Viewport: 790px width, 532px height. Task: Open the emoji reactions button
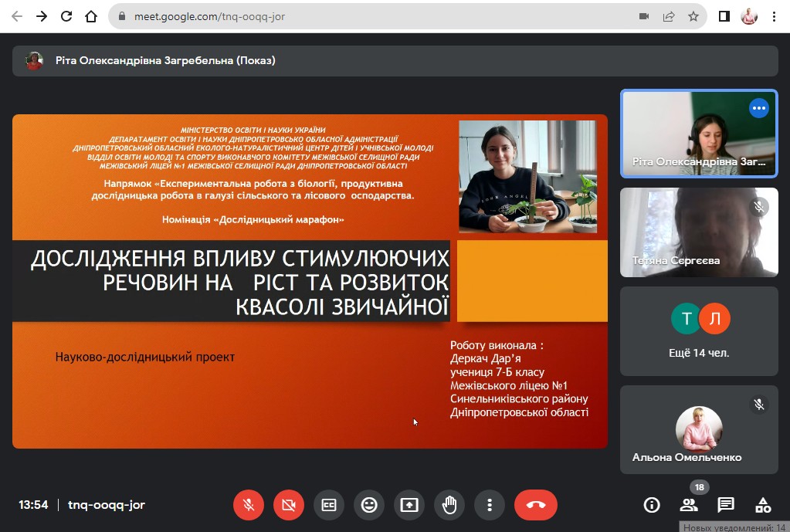point(369,505)
